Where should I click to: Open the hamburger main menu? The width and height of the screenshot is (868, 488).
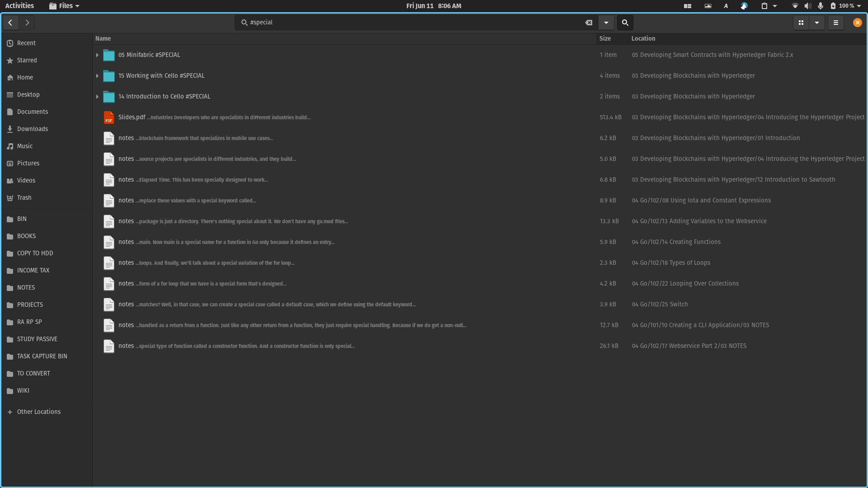[x=836, y=23]
